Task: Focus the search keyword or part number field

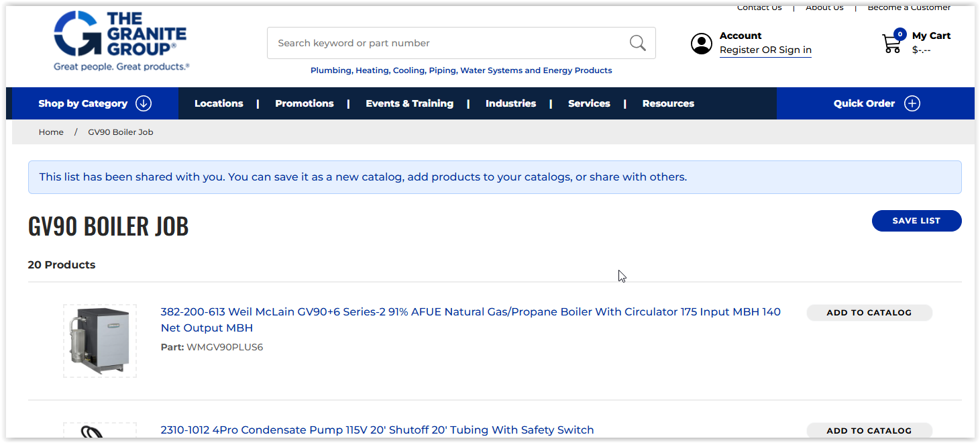Action: pos(461,43)
